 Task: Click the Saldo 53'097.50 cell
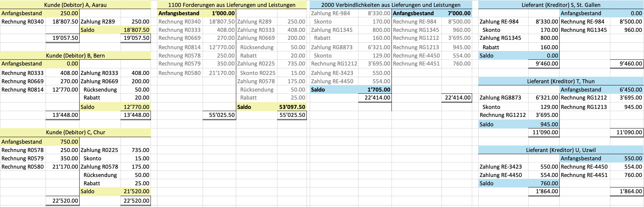pos(292,107)
